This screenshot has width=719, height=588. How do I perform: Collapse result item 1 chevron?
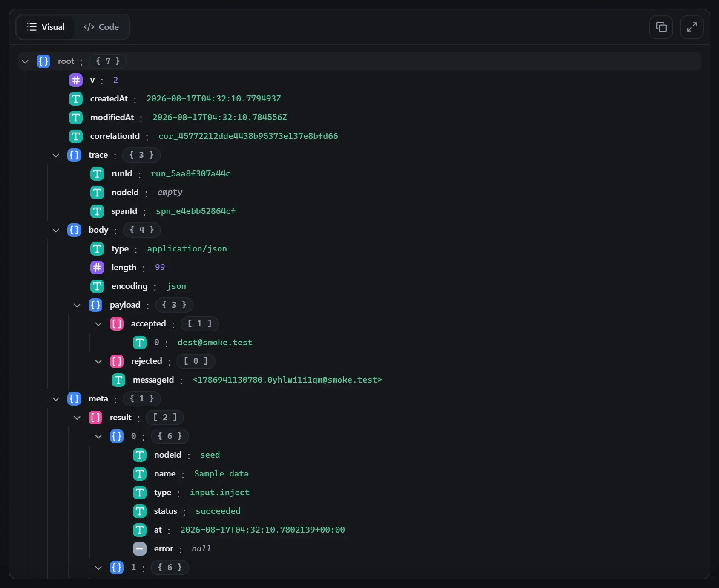(98, 568)
